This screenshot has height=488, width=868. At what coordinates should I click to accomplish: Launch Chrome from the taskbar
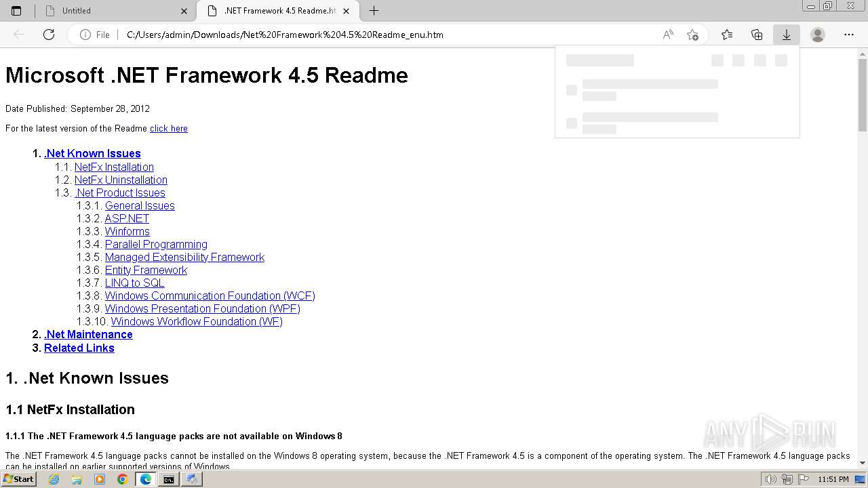pos(123,479)
